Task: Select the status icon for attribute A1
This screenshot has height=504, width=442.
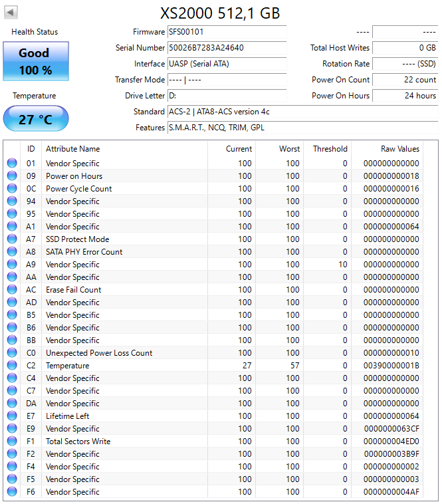Action: 12,226
